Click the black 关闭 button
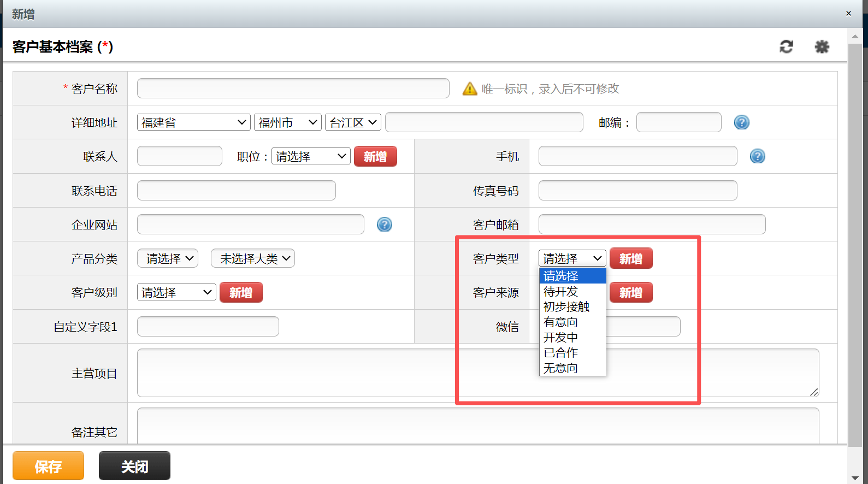The height and width of the screenshot is (484, 868). pyautogui.click(x=134, y=466)
